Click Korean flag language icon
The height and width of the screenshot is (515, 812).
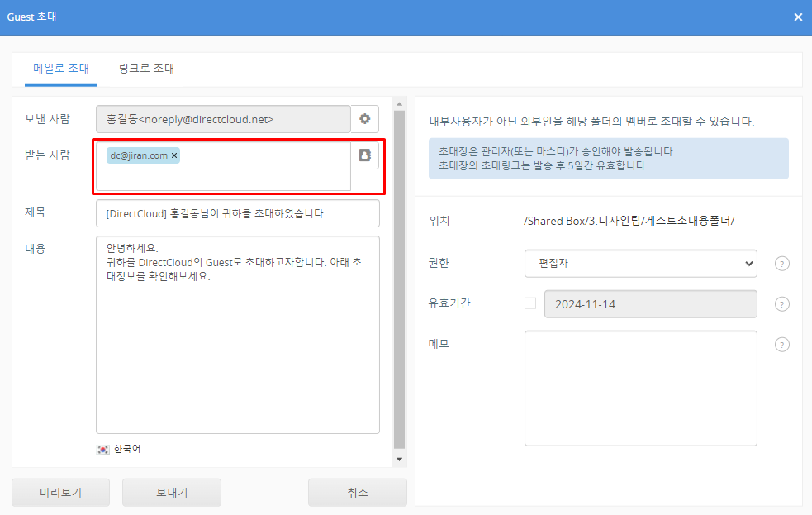point(103,449)
